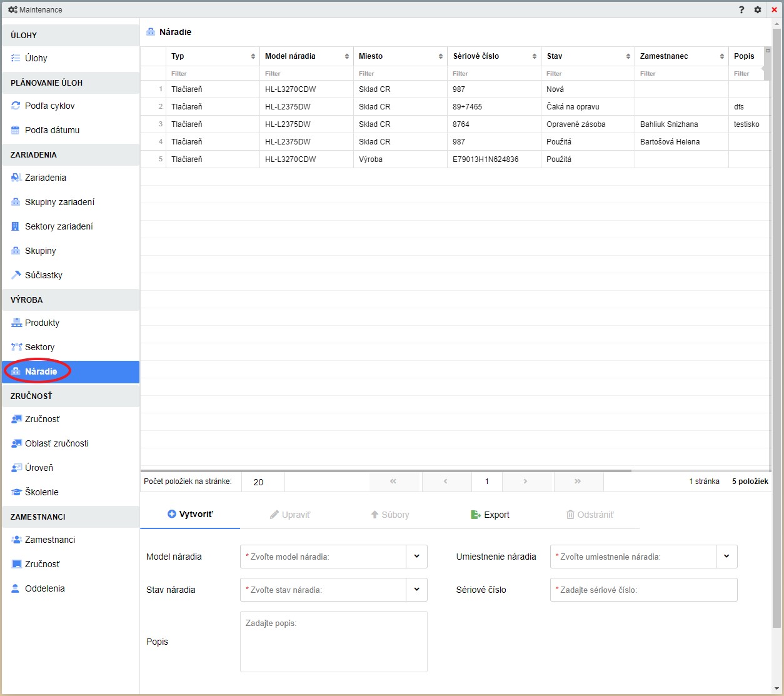784x696 pixels.
Task: Open settings via the gear icon
Action: click(x=758, y=10)
